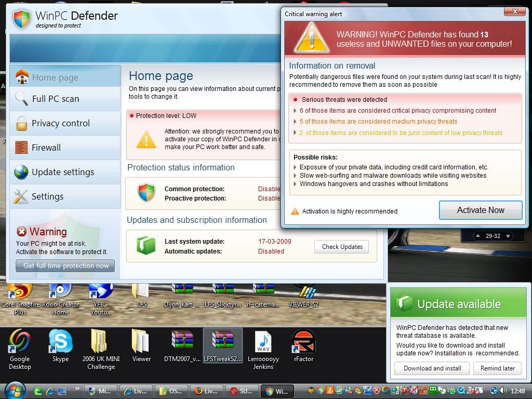This screenshot has width=532, height=399.
Task: Open the Skype desktop shortcut
Action: (60, 345)
